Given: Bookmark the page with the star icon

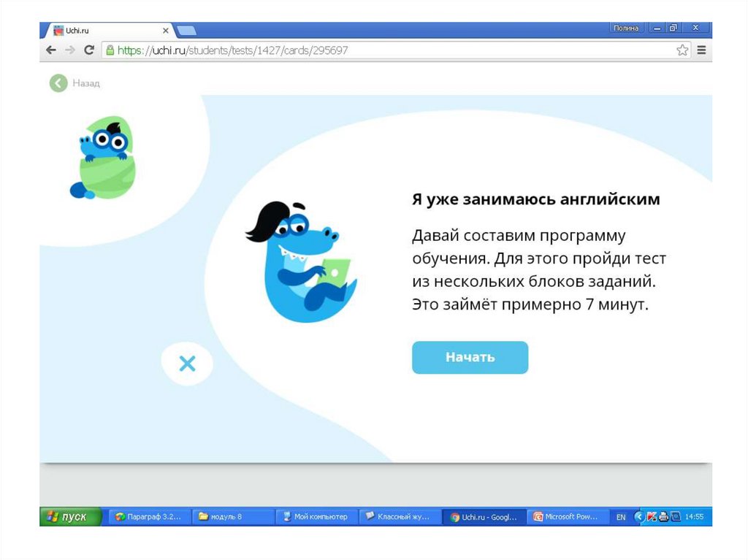Looking at the screenshot, I should (682, 50).
